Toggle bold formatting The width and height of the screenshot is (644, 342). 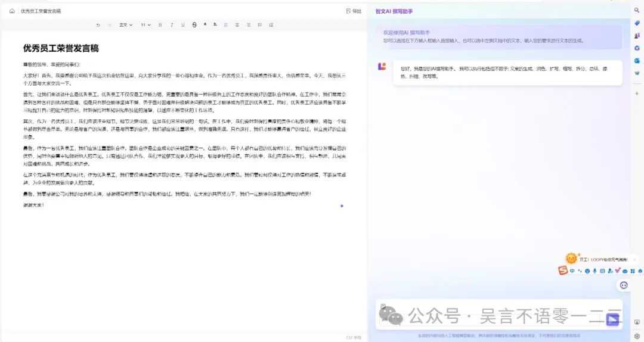160,25
